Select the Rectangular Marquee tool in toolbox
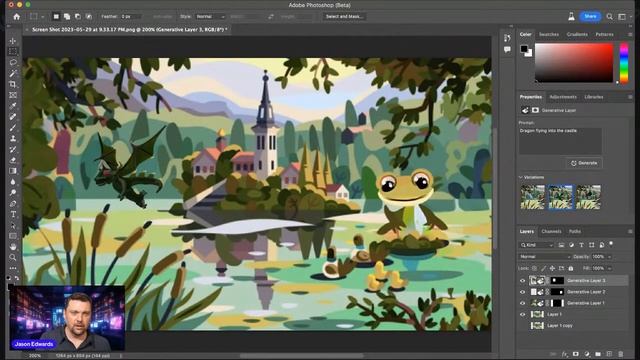This screenshot has width=640, height=360. click(x=13, y=51)
